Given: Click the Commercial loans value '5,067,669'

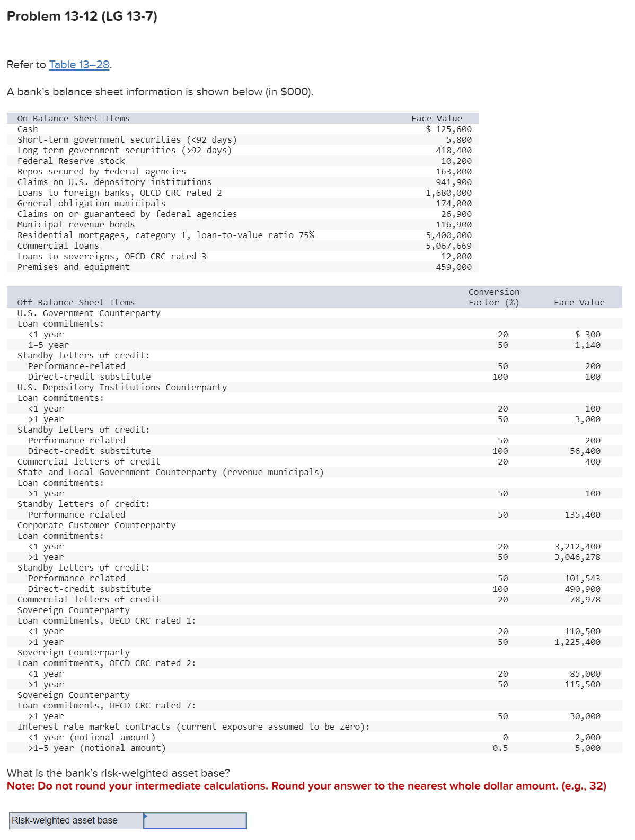Looking at the screenshot, I should [448, 246].
